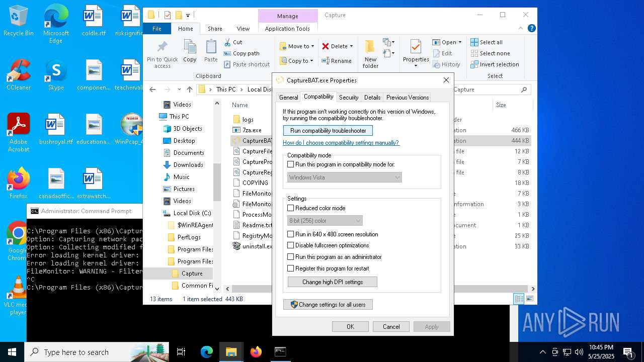Toggle Disable fullscreen optimizations

point(290,245)
